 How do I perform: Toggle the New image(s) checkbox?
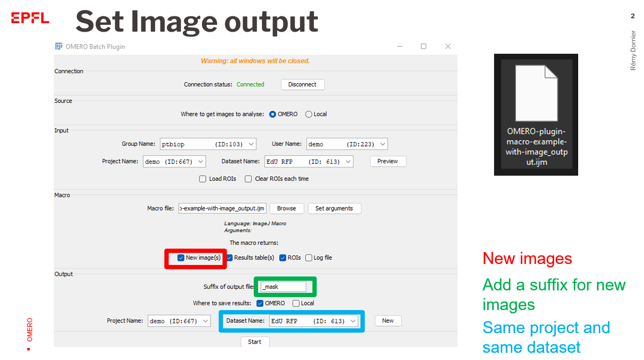tap(181, 258)
